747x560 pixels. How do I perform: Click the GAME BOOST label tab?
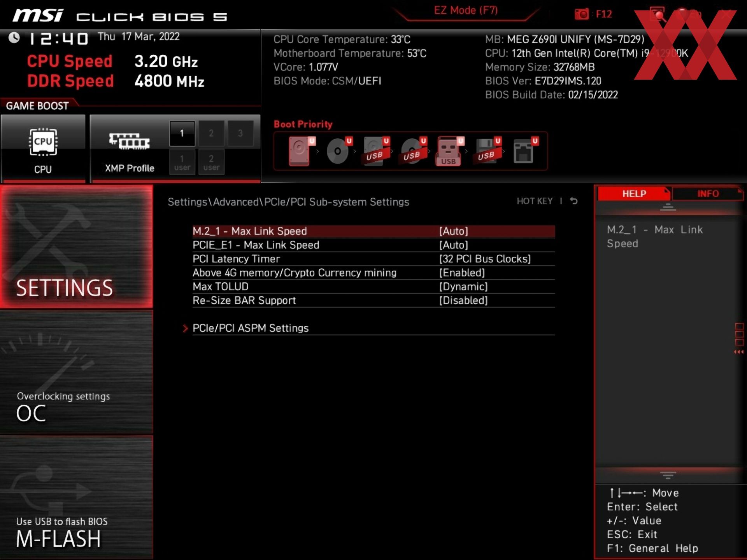click(37, 106)
